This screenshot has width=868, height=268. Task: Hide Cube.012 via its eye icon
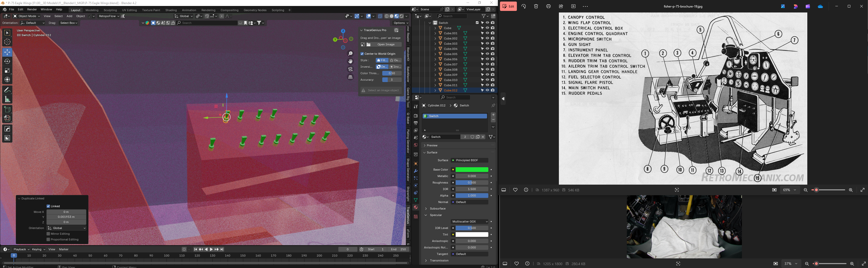(x=487, y=90)
